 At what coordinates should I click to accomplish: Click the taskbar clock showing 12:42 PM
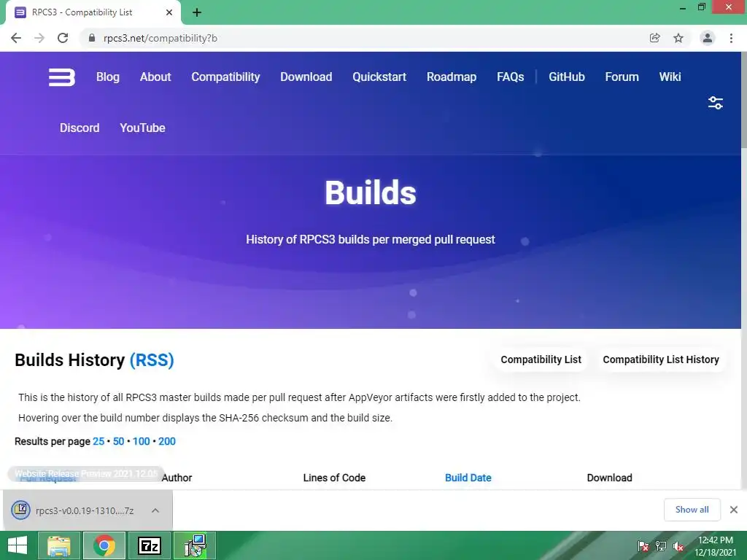pyautogui.click(x=715, y=546)
